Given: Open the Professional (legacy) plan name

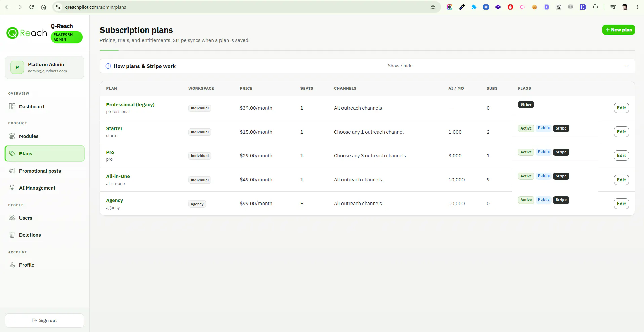Looking at the screenshot, I should click(x=130, y=105).
